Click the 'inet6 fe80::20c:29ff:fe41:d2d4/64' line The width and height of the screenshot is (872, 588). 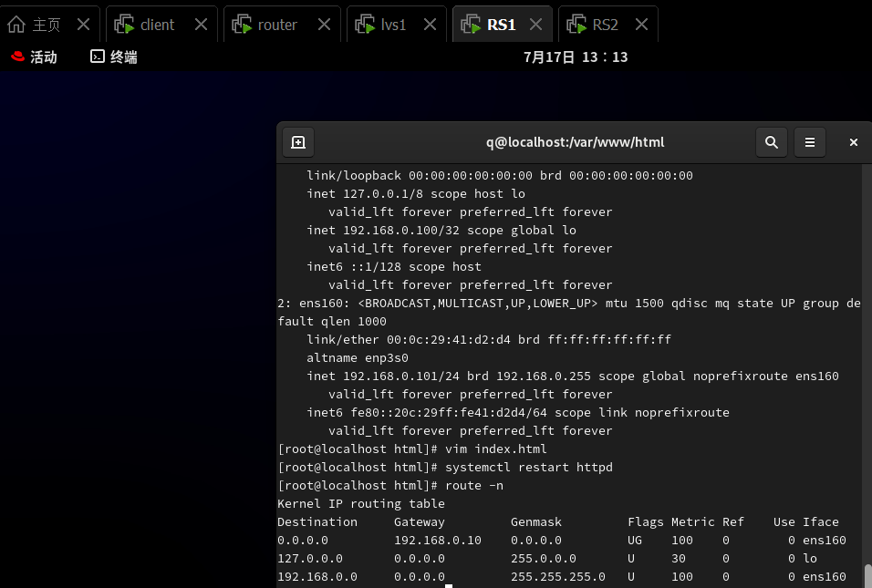click(518, 413)
